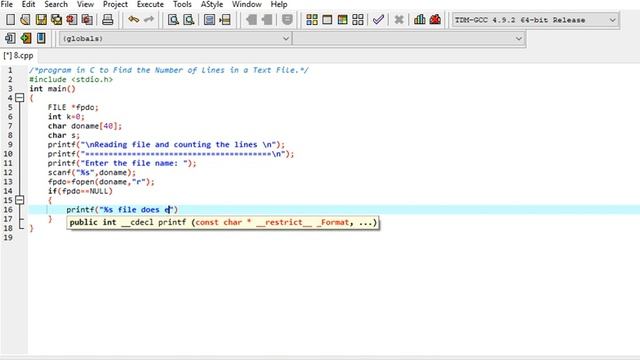Compile the program with Compile icon

click(x=312, y=20)
